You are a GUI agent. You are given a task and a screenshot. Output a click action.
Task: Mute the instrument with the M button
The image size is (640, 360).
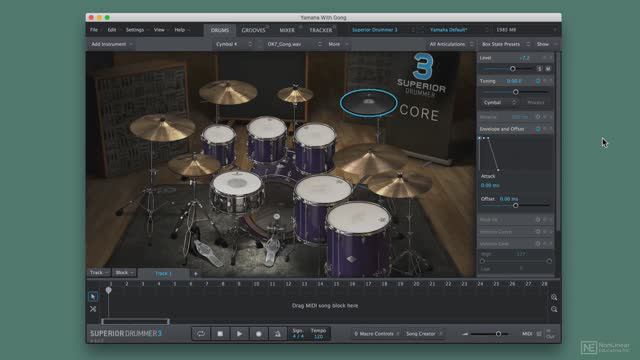548,69
